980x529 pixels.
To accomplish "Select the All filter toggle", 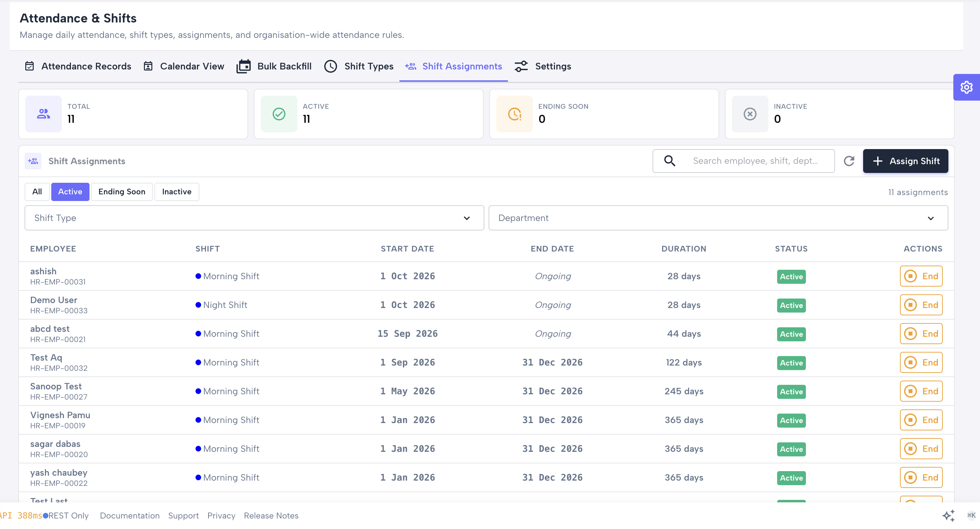I will (37, 192).
